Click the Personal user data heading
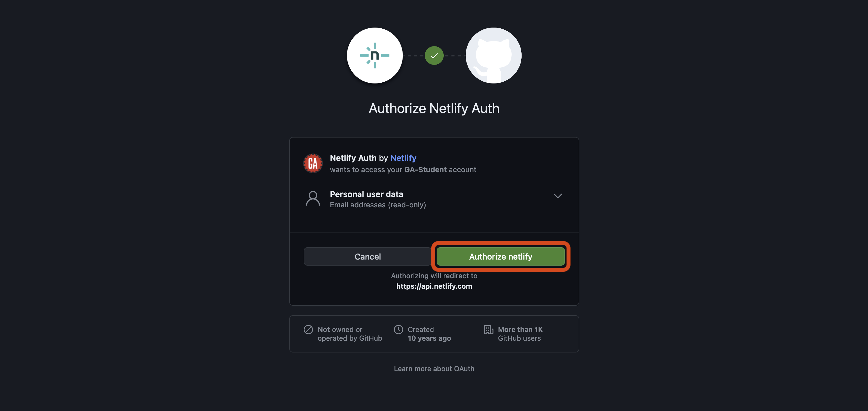The image size is (868, 411). click(x=366, y=194)
